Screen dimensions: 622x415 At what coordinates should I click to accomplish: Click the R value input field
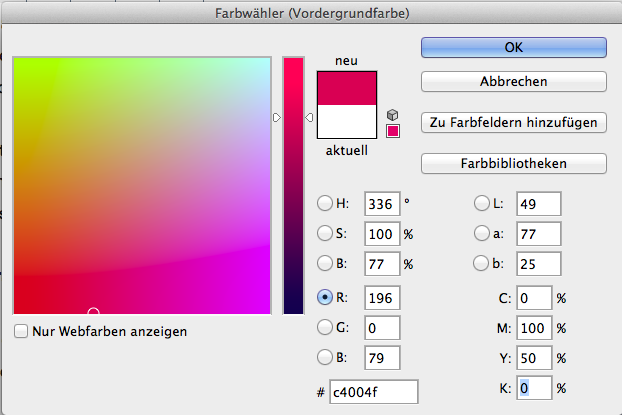[x=382, y=297]
